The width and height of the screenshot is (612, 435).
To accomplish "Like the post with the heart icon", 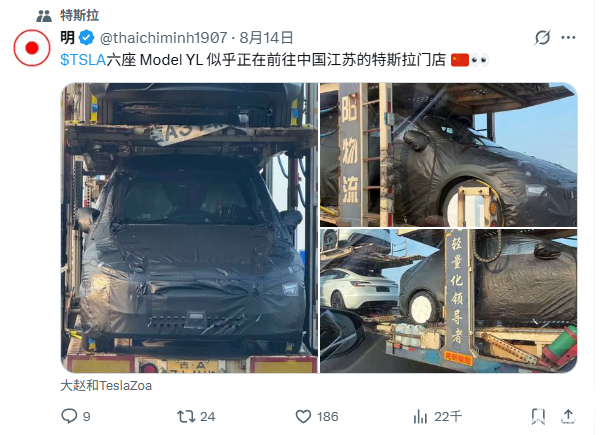I will coord(303,416).
